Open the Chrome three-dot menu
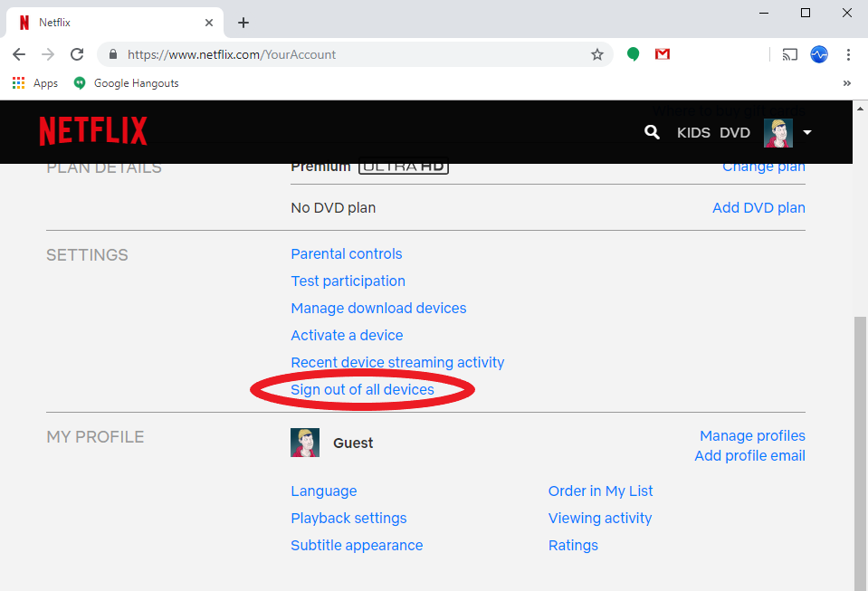868x591 pixels. pos(848,54)
